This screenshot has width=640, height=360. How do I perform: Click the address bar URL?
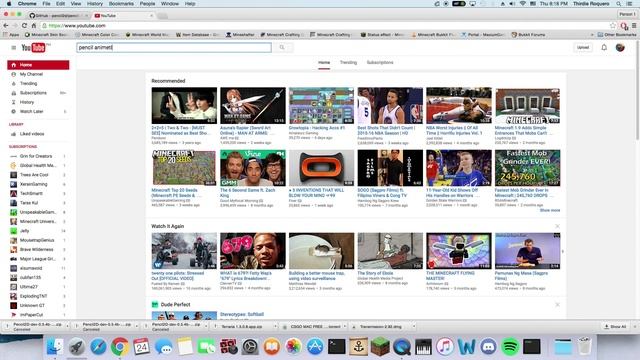tap(77, 25)
